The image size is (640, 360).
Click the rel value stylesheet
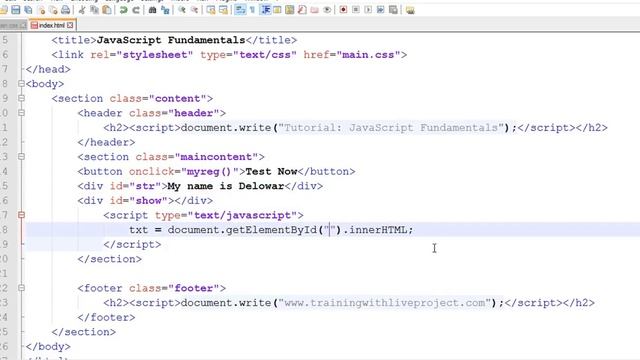155,55
